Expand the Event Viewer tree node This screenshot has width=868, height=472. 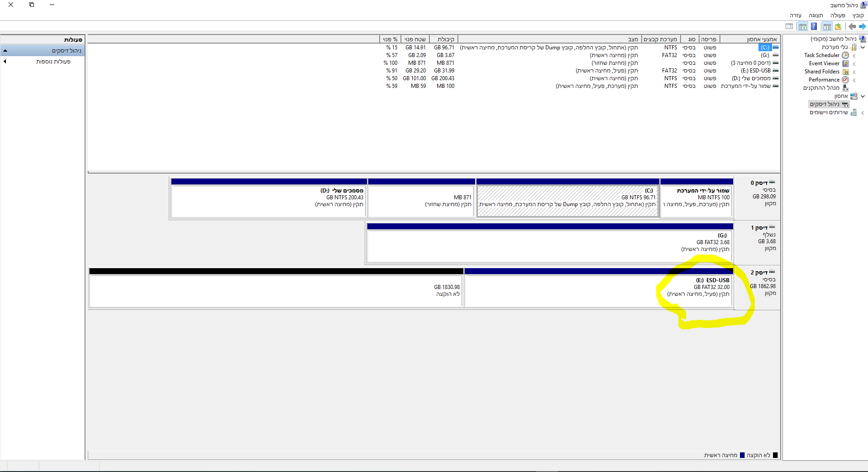[854, 64]
